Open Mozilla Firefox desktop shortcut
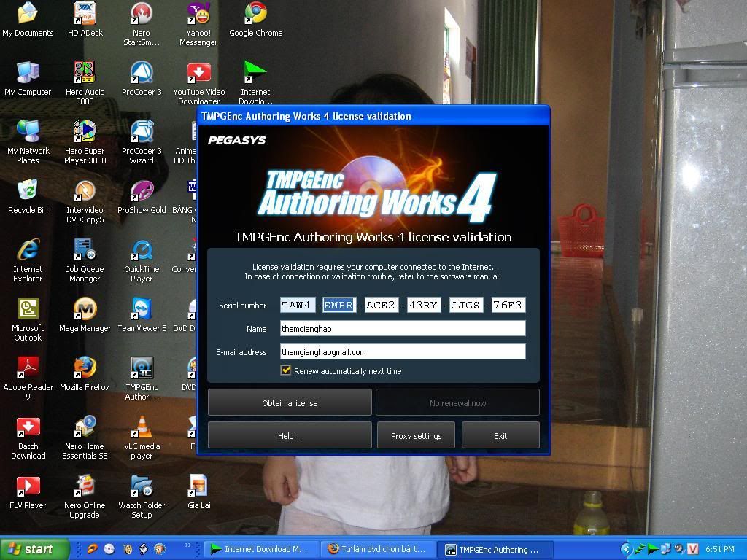The width and height of the screenshot is (747, 560). click(x=85, y=374)
